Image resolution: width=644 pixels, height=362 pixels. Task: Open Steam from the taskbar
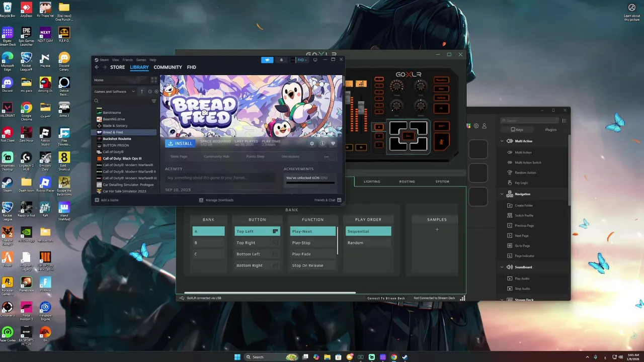(x=405, y=357)
